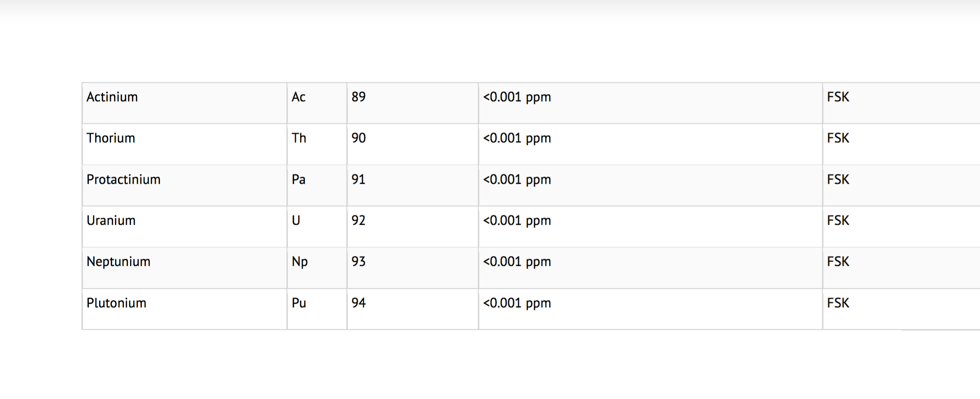
Task: Click atomic number 92
Action: (x=358, y=221)
